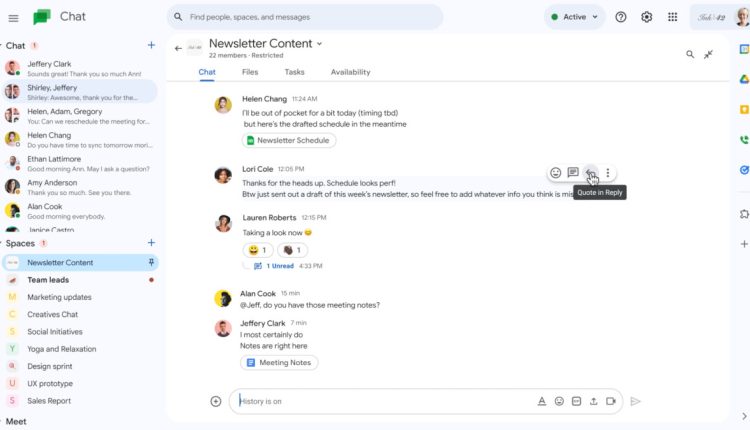Viewport: 750px width, 430px height.
Task: Open Google Drive in side panel
Action: coord(744,79)
